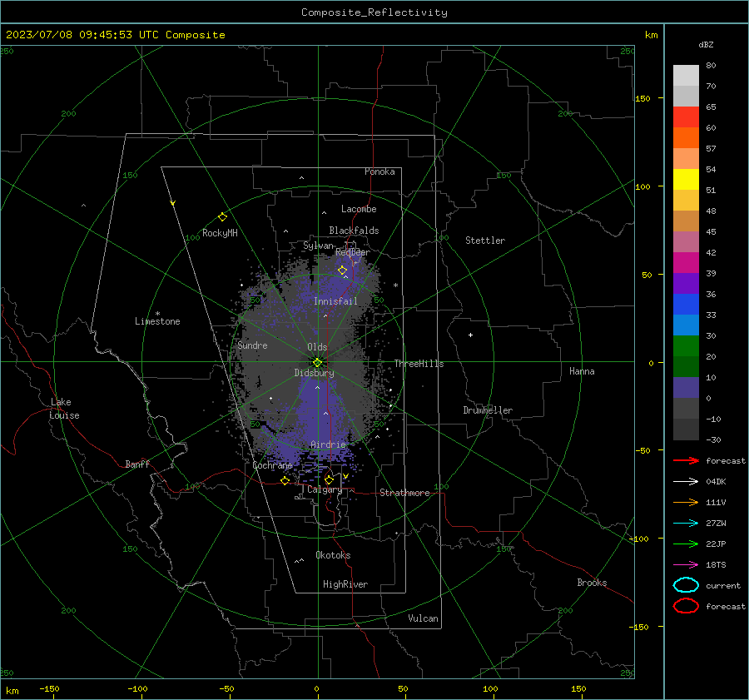Click the Sylvan label on the map

(318, 246)
